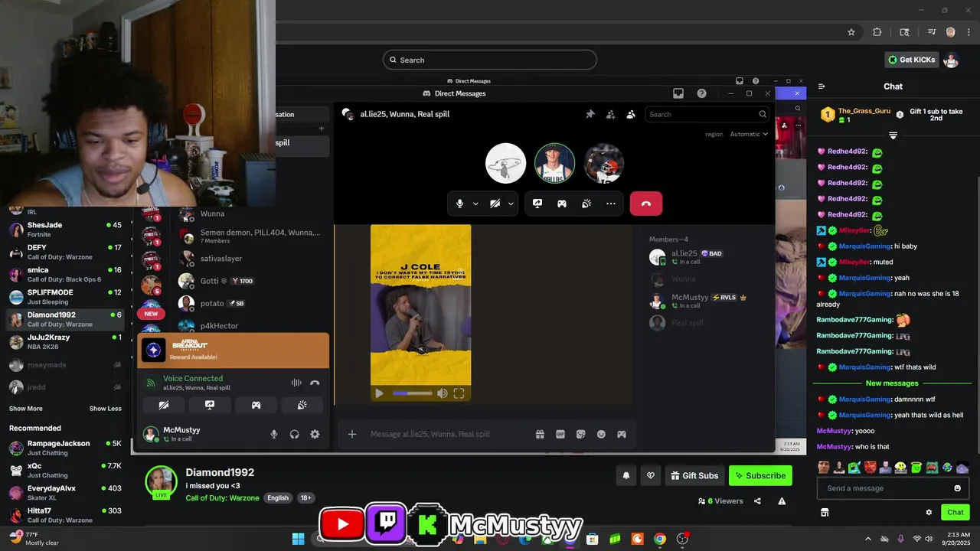Open GIF picker in message bar
The height and width of the screenshot is (551, 980).
pyautogui.click(x=560, y=434)
